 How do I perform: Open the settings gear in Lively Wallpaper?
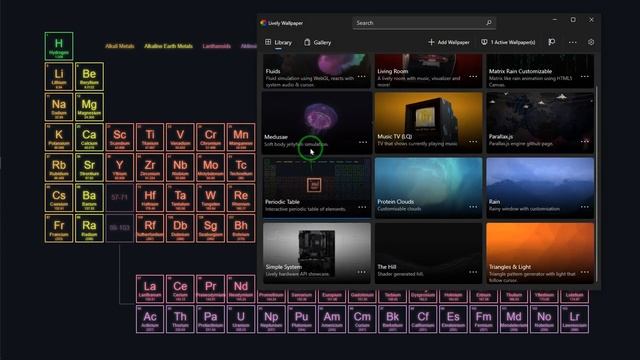[x=591, y=42]
